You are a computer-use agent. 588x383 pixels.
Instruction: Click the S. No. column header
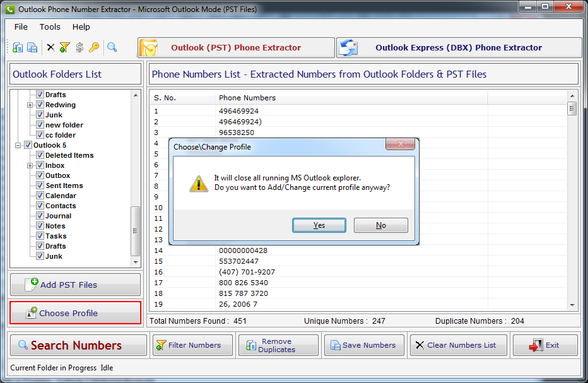tap(182, 98)
